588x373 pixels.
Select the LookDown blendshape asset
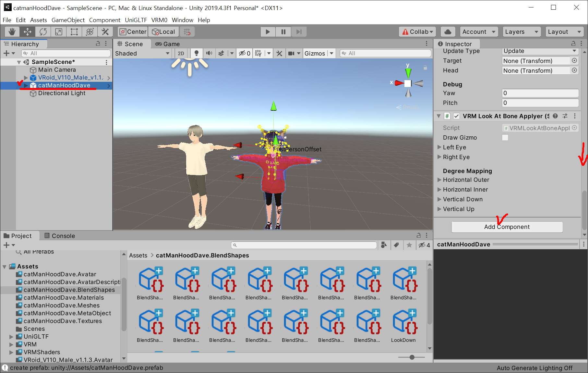click(x=403, y=326)
